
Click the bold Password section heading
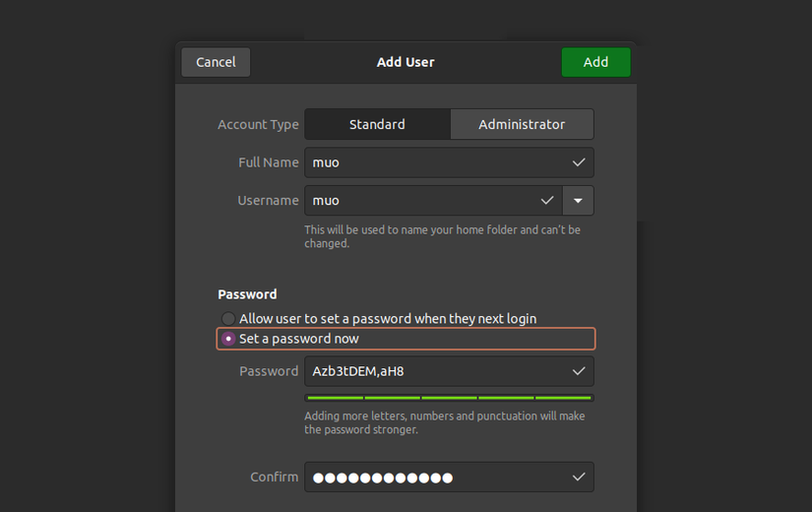[247, 294]
